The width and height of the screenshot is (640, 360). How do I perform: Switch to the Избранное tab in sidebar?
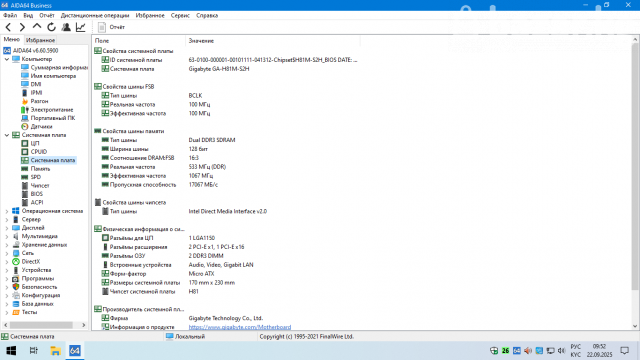[40, 40]
